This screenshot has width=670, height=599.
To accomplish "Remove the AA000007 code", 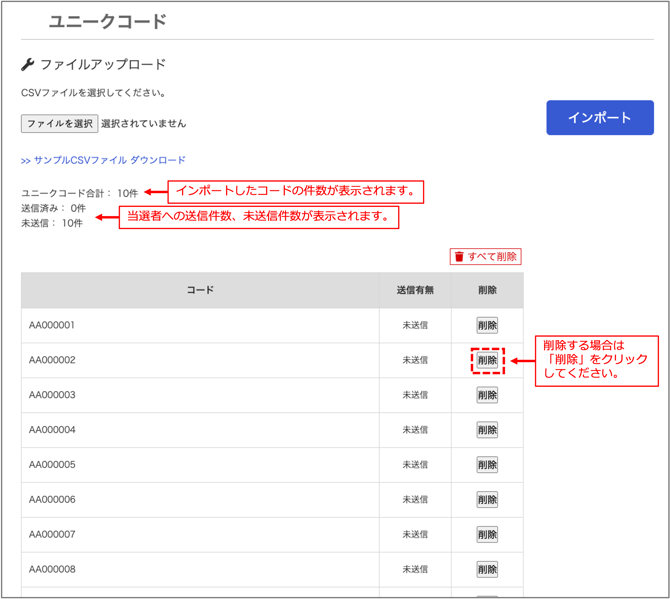I will [487, 535].
